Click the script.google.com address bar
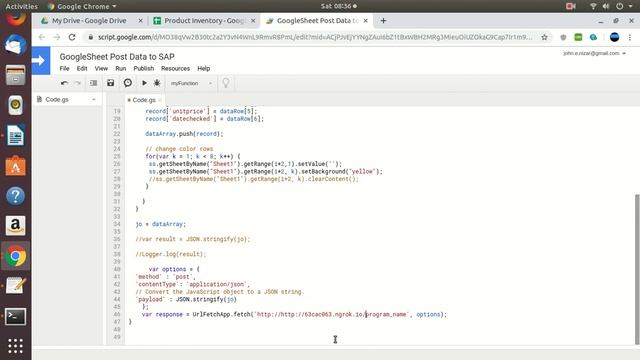Viewport: 640px width, 360px height. [314, 37]
